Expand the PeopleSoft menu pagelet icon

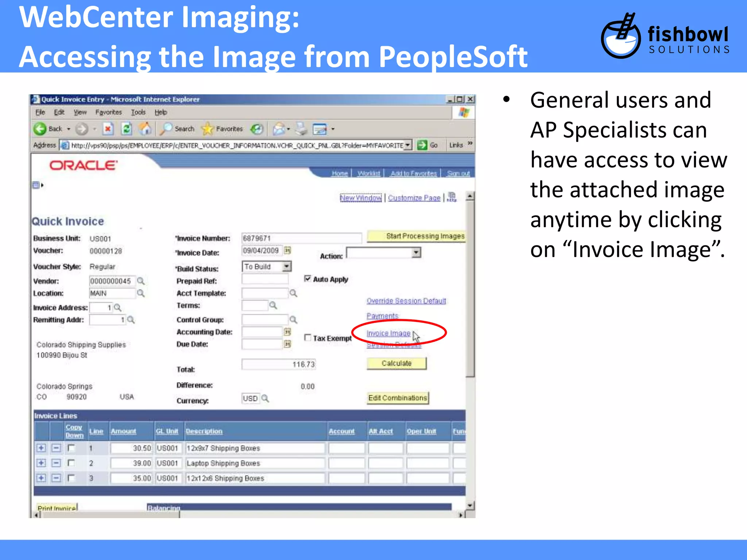(x=38, y=185)
